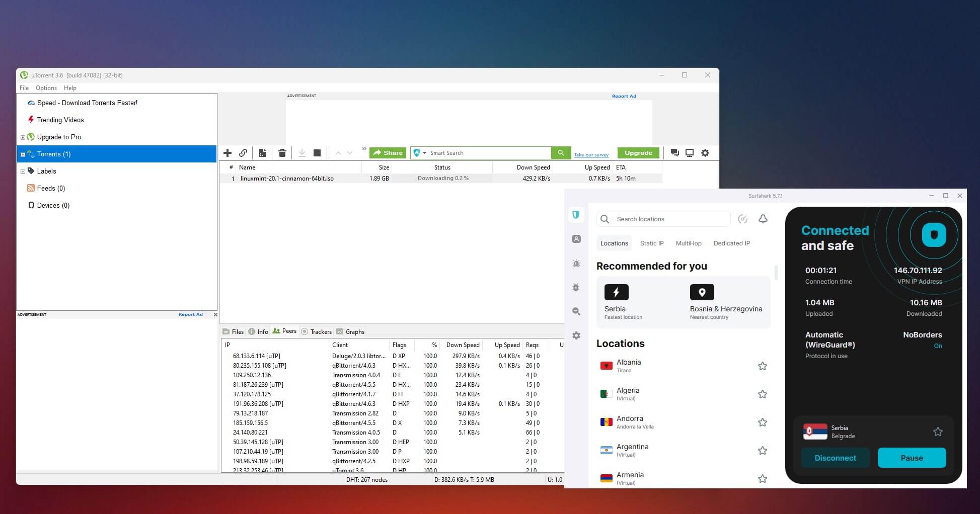Screen dimensions: 980x514
Task: Favorite Algeria with star icon
Action: (763, 394)
